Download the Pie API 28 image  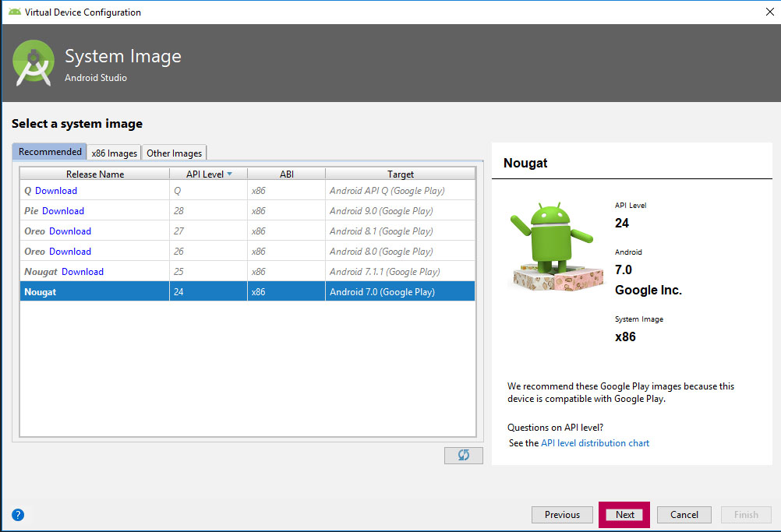click(63, 211)
